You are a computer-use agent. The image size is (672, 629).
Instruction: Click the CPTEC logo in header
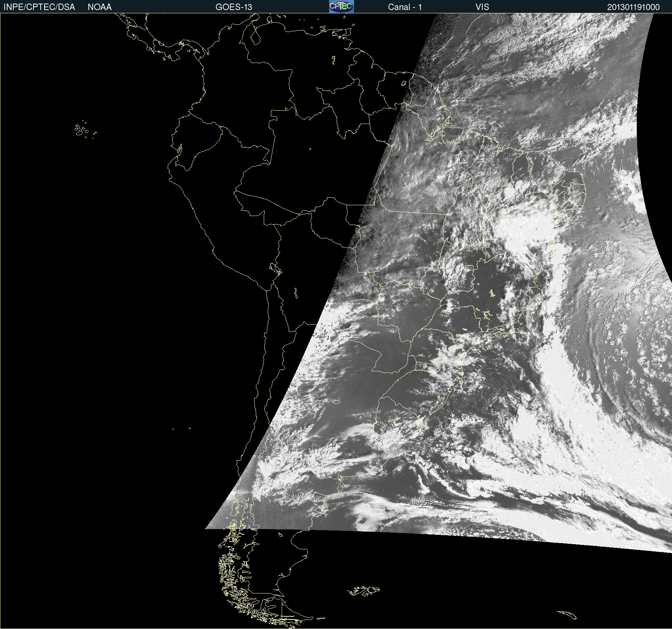(x=341, y=6)
